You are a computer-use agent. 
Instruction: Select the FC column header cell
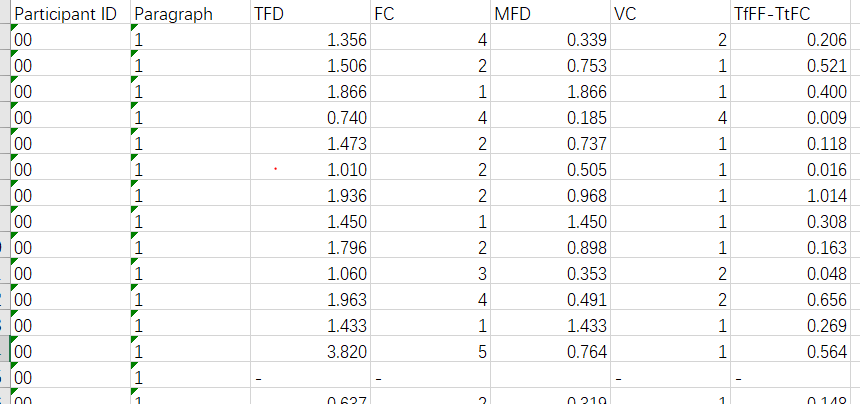431,12
